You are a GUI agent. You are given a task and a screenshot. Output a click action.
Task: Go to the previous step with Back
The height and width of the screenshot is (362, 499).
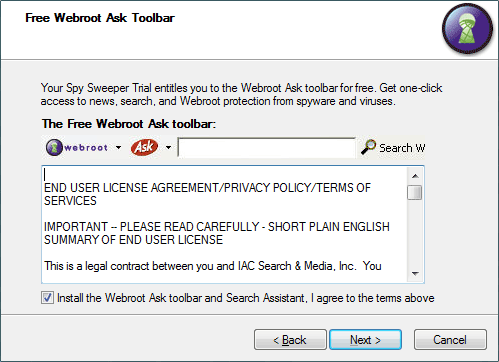290,340
